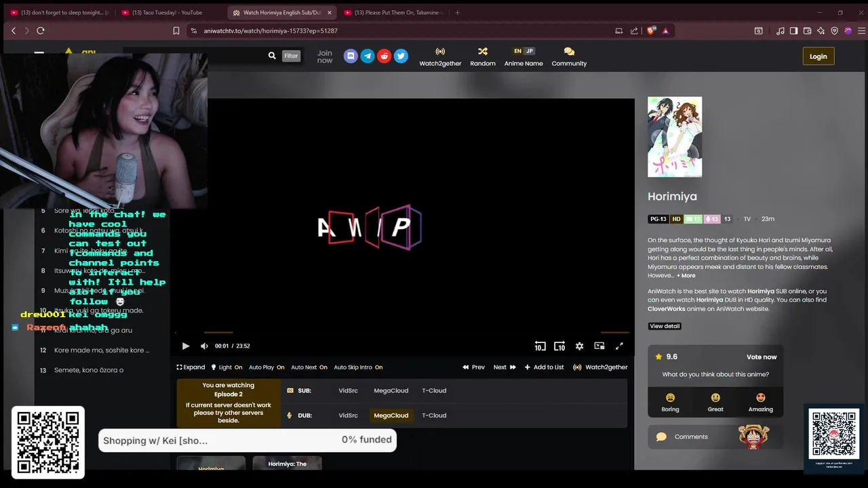Image resolution: width=868 pixels, height=488 pixels.
Task: Open the search Filter button
Action: coord(291,56)
